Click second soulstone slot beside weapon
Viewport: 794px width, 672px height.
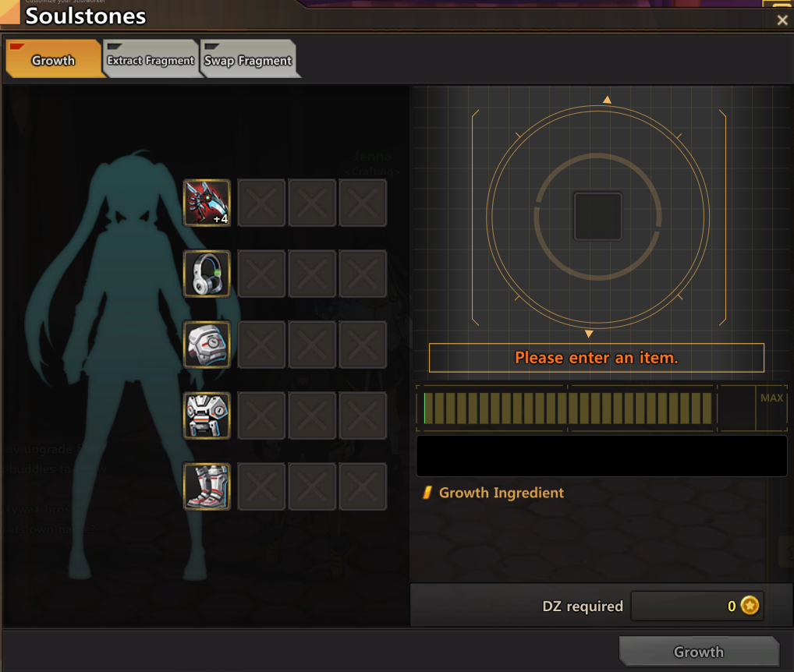(x=312, y=203)
